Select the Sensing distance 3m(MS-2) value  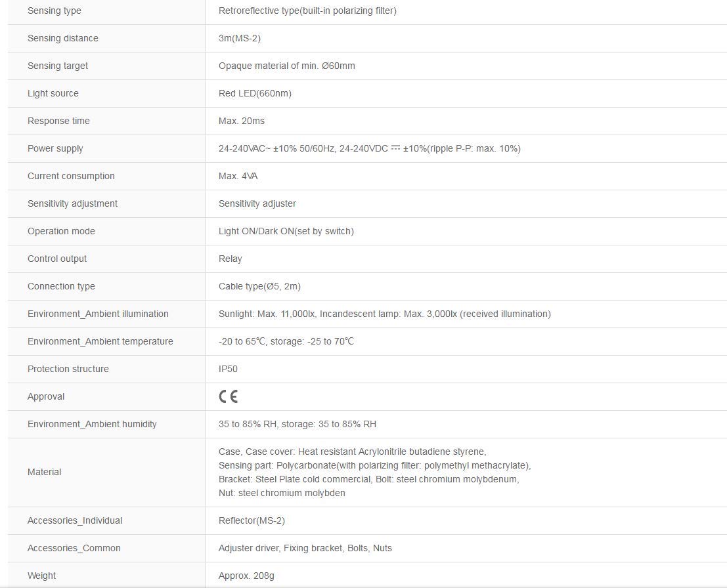240,38
